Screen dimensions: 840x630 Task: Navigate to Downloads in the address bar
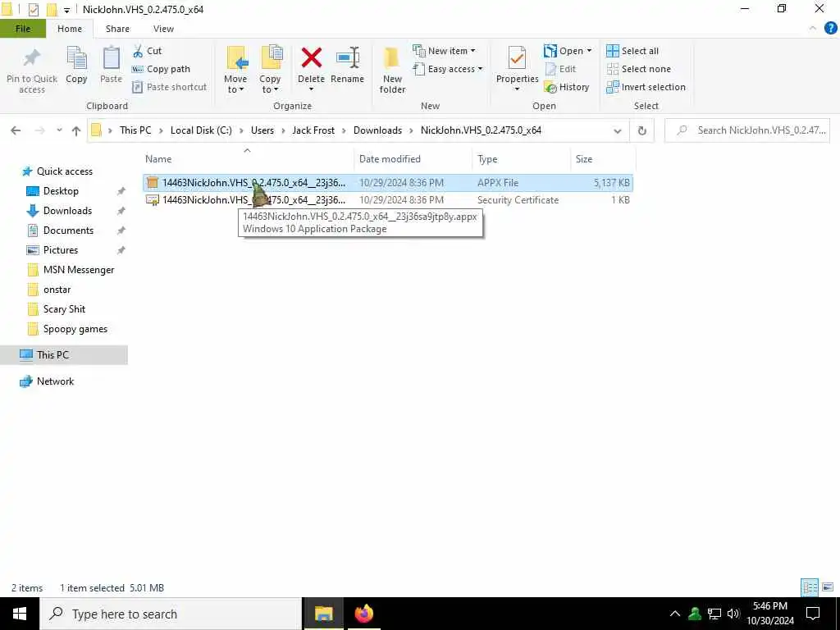(377, 130)
